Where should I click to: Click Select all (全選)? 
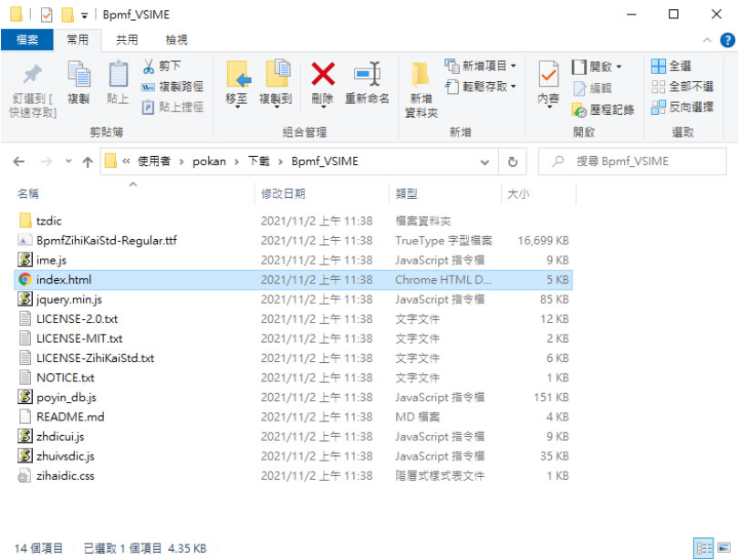pyautogui.click(x=671, y=66)
